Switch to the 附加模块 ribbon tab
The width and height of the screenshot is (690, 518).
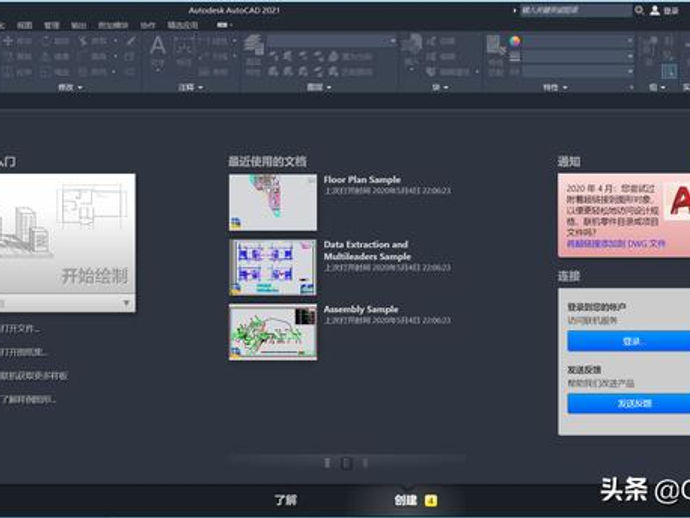coord(113,25)
